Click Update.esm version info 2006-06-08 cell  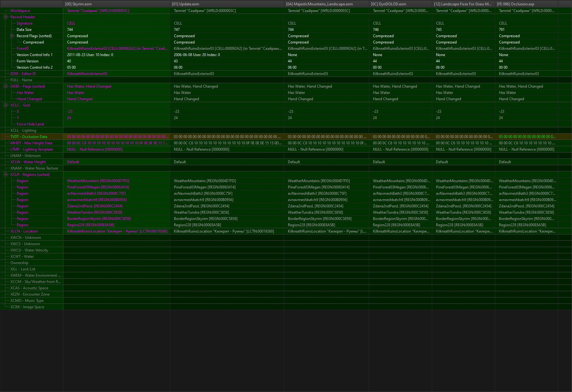pos(197,55)
